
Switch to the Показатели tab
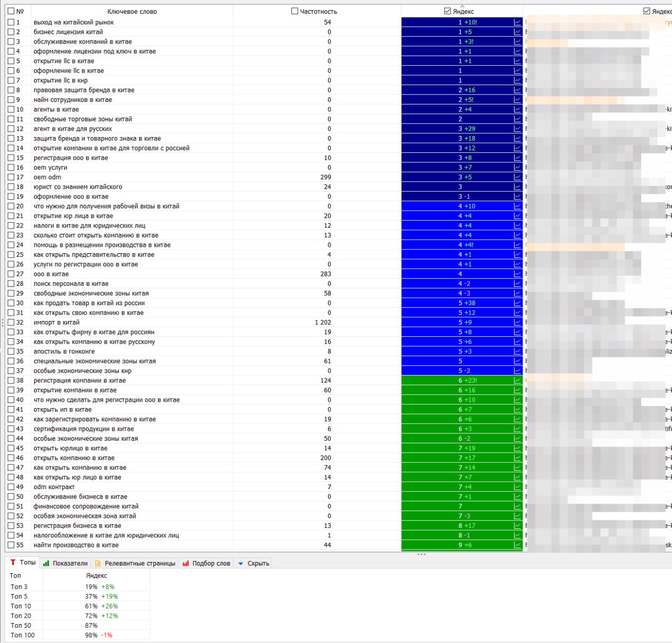click(66, 564)
